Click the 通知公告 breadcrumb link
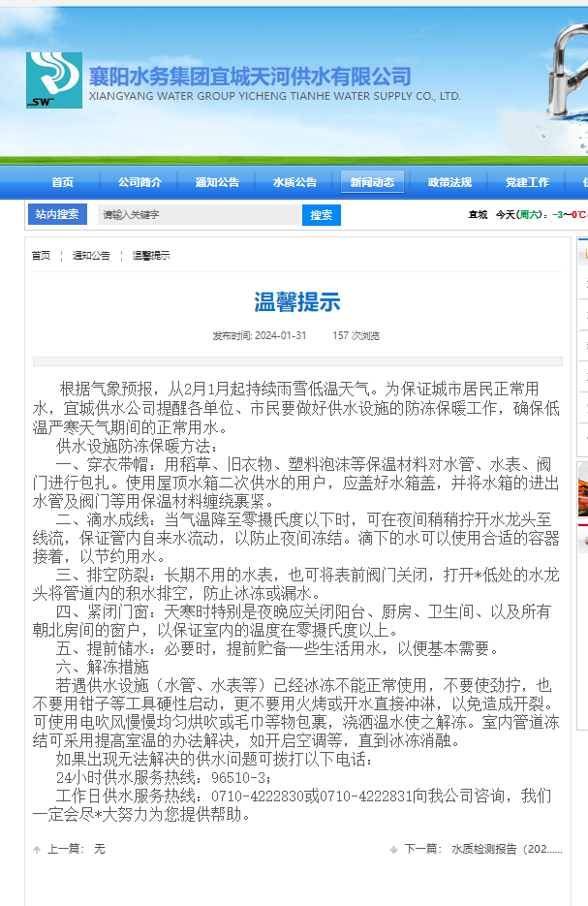Image resolution: width=588 pixels, height=906 pixels. 91,256
